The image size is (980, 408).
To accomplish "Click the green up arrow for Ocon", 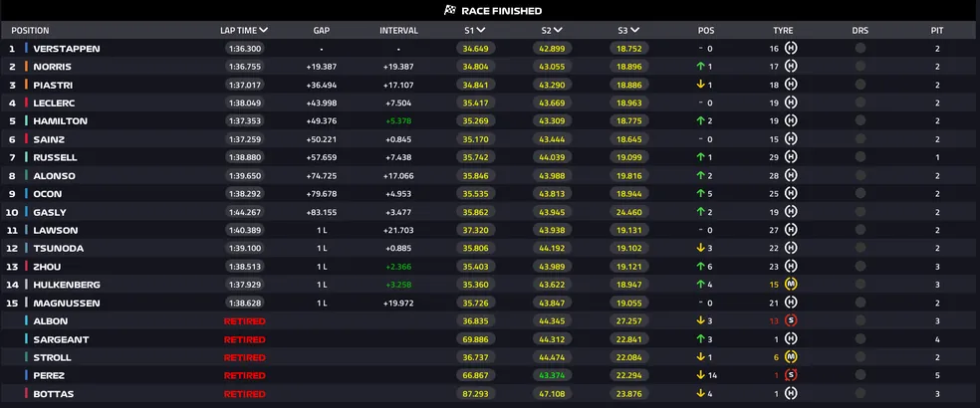I will tap(701, 193).
